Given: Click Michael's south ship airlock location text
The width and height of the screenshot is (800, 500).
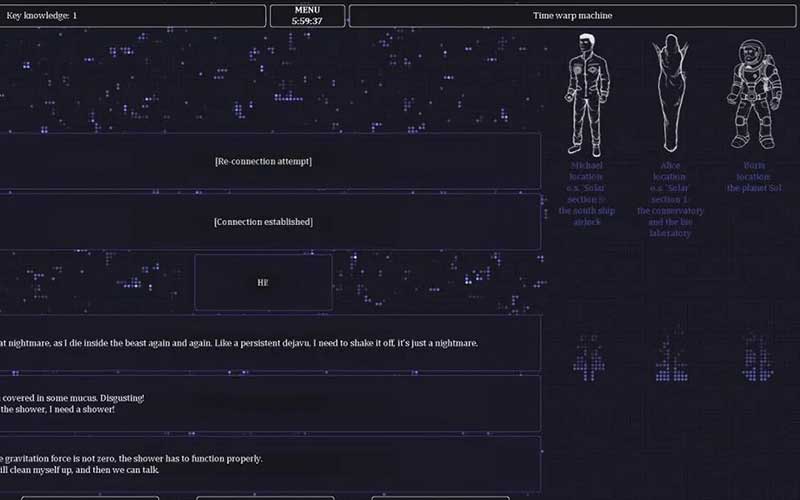Looking at the screenshot, I should [x=588, y=192].
